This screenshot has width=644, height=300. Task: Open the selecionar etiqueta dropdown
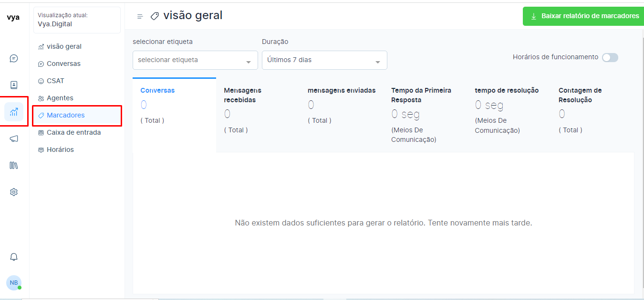(195, 60)
